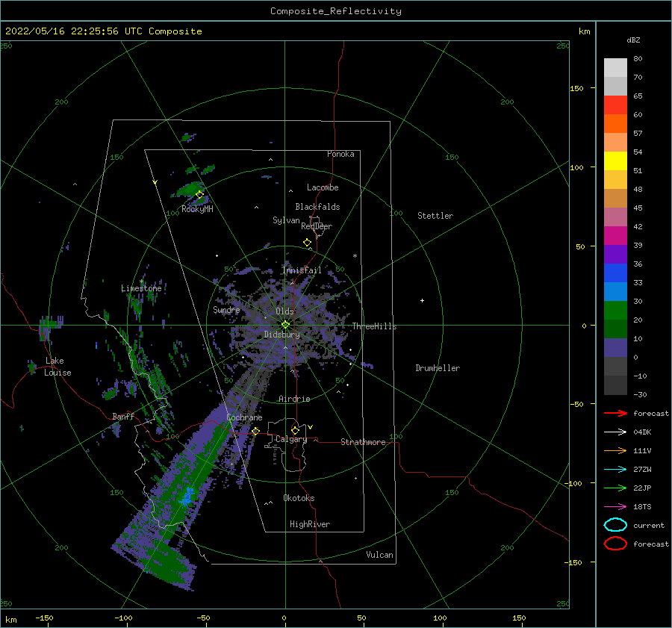Click the red forecast arrow in legend
The width and height of the screenshot is (672, 628).
pos(615,413)
